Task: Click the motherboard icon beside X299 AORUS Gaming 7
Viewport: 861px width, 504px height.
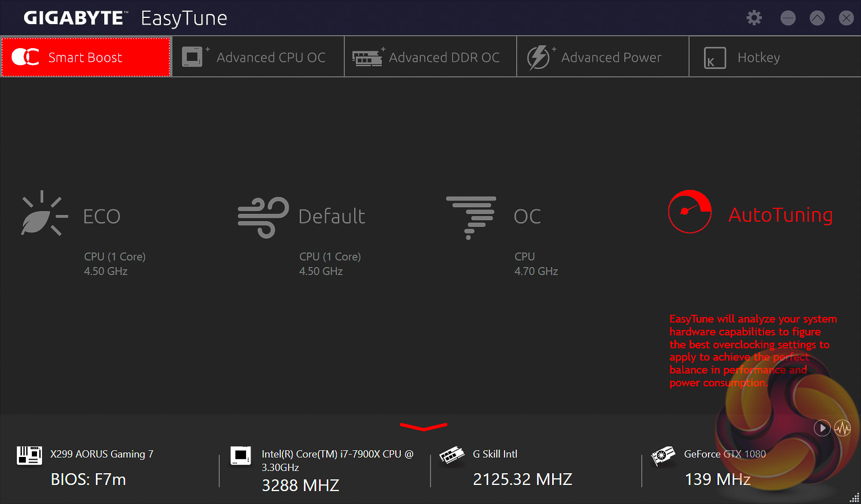Action: click(x=29, y=455)
